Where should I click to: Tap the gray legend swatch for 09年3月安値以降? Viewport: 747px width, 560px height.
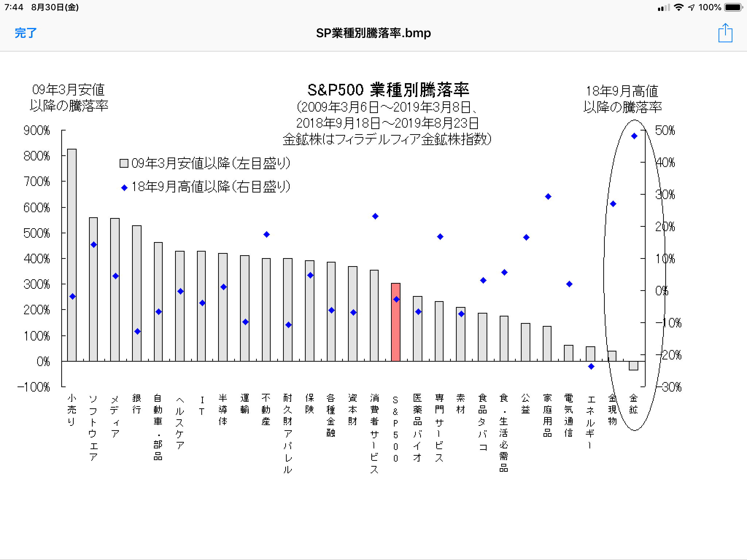coord(124,163)
